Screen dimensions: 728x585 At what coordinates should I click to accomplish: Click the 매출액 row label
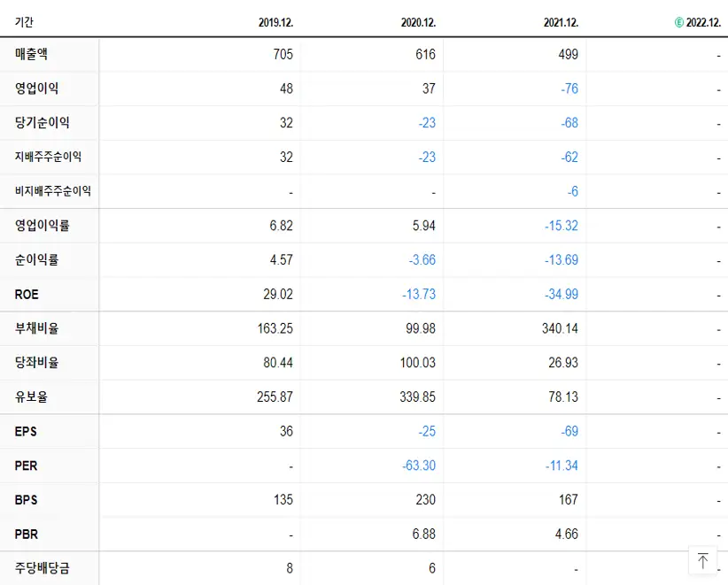coord(31,54)
